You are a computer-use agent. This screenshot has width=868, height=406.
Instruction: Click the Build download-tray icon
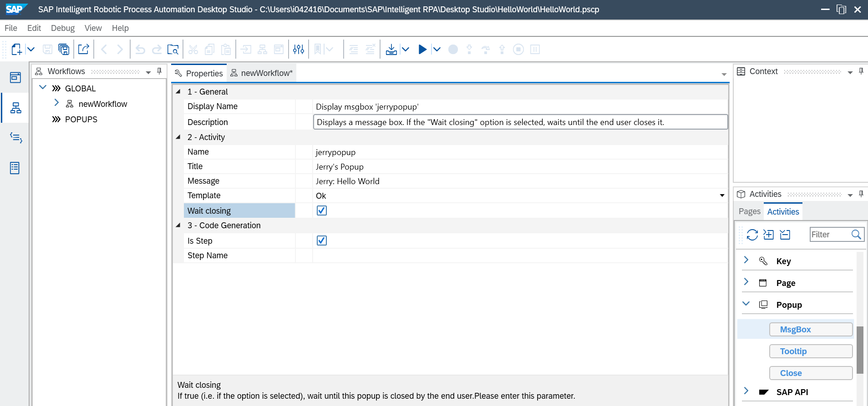391,49
